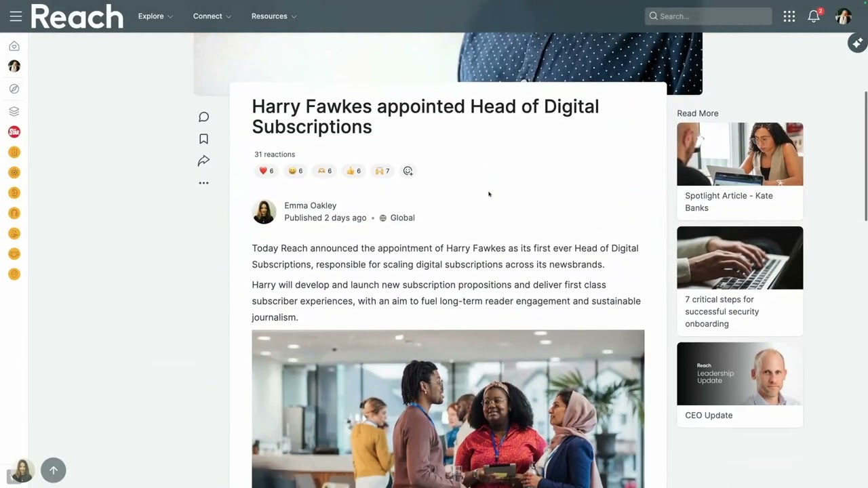Click the Spotlight Article thumbnail image

740,154
